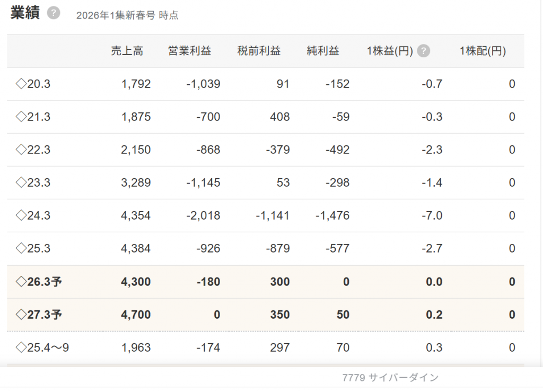Click the 4,384 sales value for 25.3
The width and height of the screenshot is (543, 392).
point(136,248)
